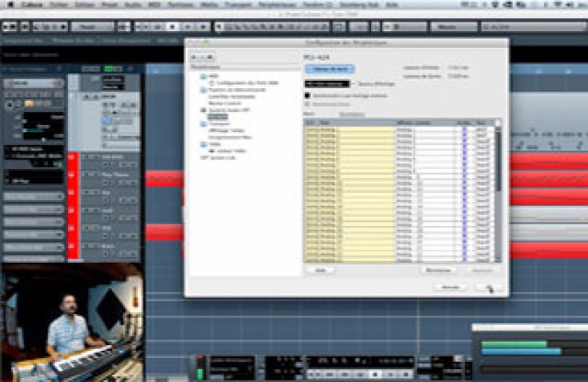588x382 pixels.
Task: Click the reset device icon beside minus
Action: point(210,57)
